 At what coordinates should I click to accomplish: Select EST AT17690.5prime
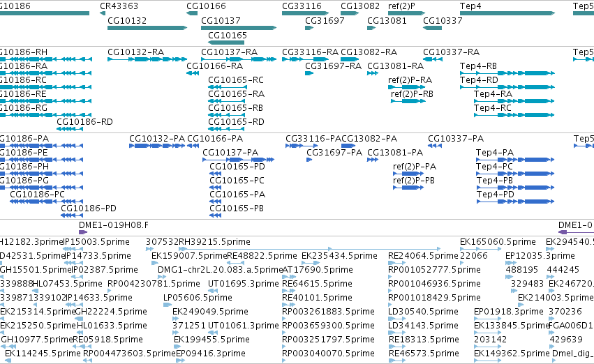click(x=289, y=277)
